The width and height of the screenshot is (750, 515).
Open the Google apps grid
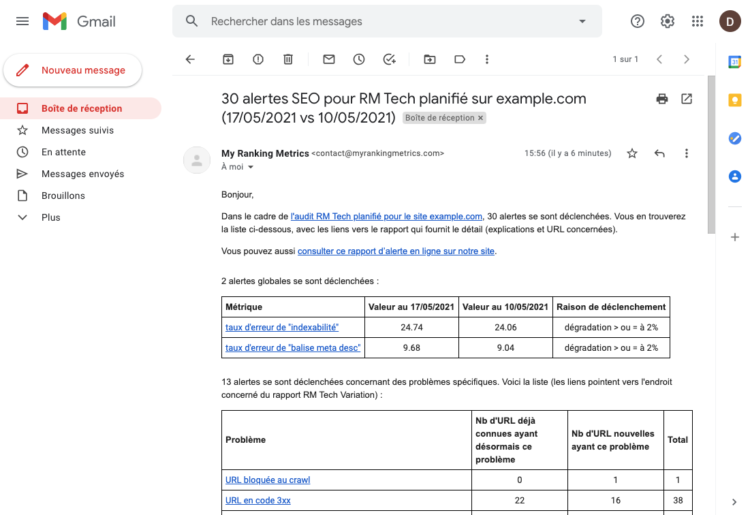tap(697, 22)
